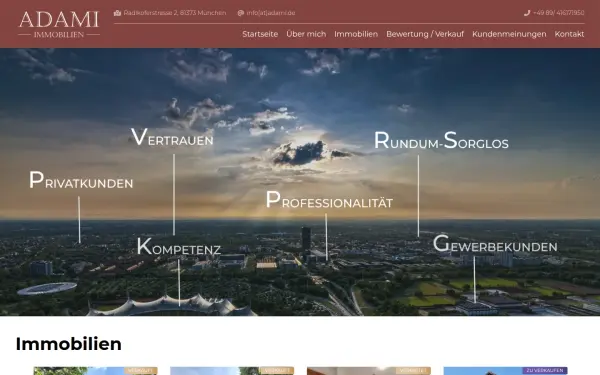Go to the Immobilien menu item

pos(356,34)
